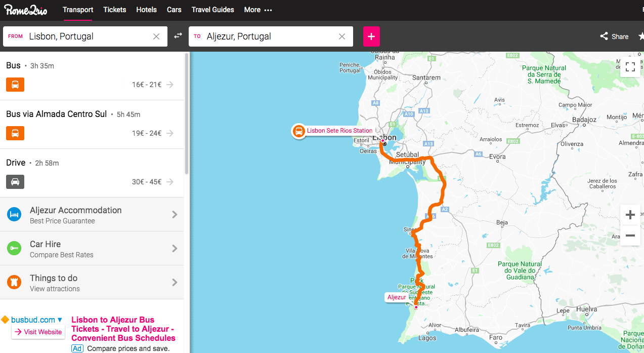This screenshot has height=353, width=644.
Task: Click the 'Evora' city label on the map
Action: click(x=497, y=157)
